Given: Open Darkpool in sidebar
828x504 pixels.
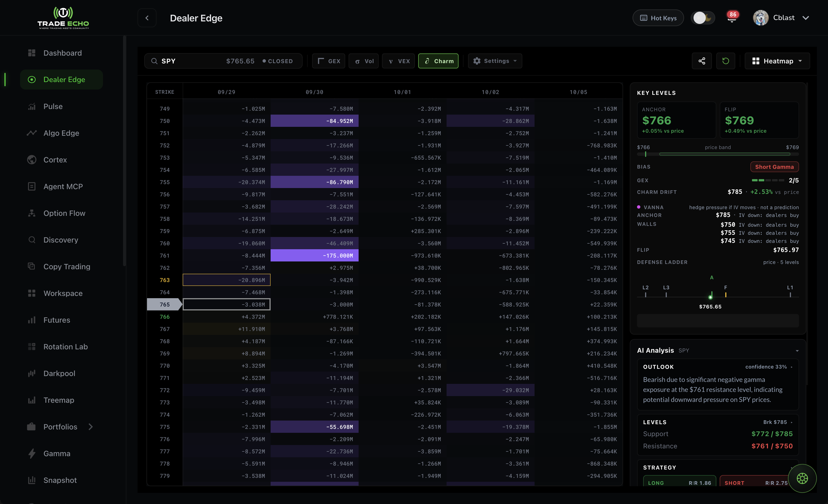Looking at the screenshot, I should tap(59, 373).
